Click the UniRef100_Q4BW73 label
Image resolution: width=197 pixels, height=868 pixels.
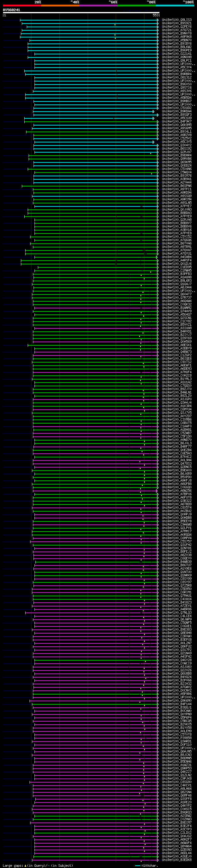177,352
